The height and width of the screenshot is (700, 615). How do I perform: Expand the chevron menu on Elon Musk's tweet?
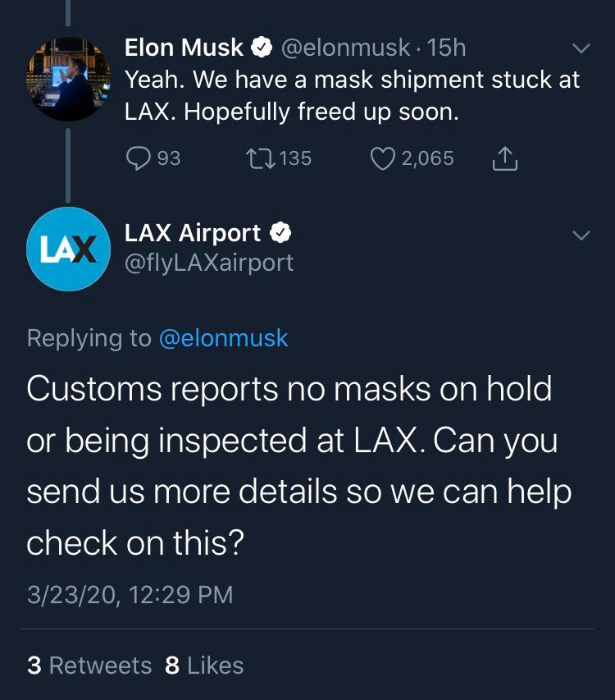(x=581, y=49)
